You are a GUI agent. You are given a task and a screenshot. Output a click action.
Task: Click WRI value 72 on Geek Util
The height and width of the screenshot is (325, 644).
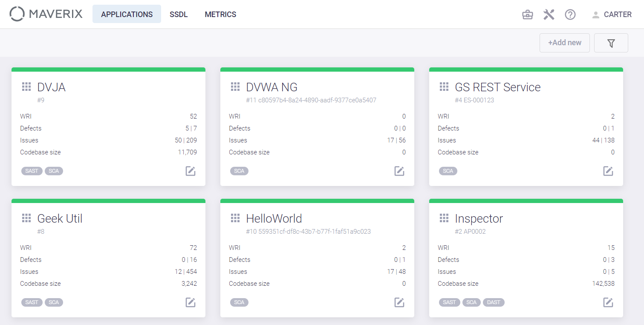click(193, 248)
